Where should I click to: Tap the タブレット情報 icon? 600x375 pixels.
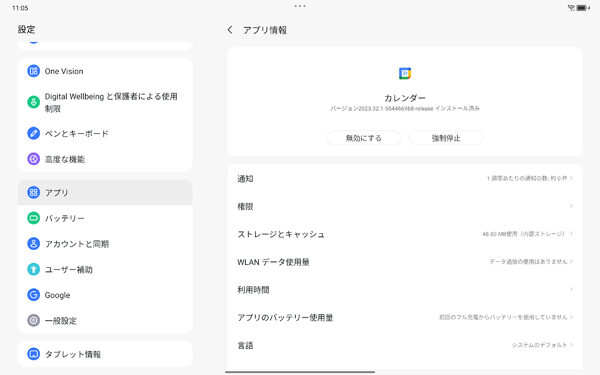(x=33, y=354)
